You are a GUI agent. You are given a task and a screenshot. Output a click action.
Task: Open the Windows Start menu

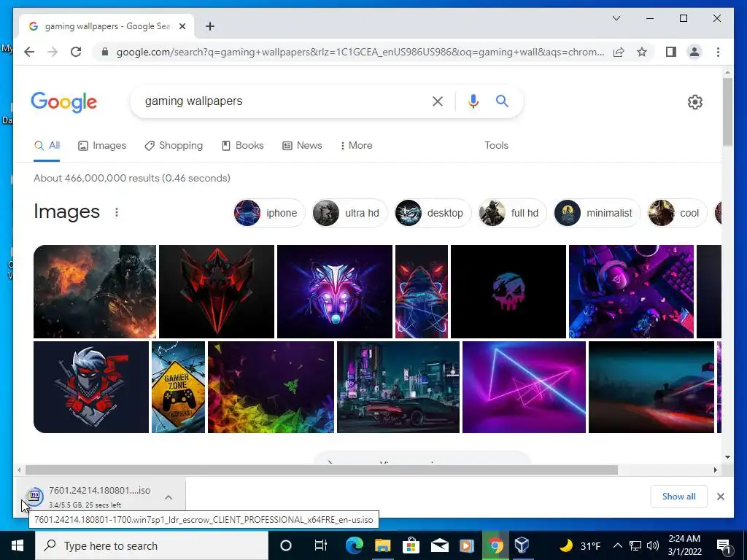point(18,545)
